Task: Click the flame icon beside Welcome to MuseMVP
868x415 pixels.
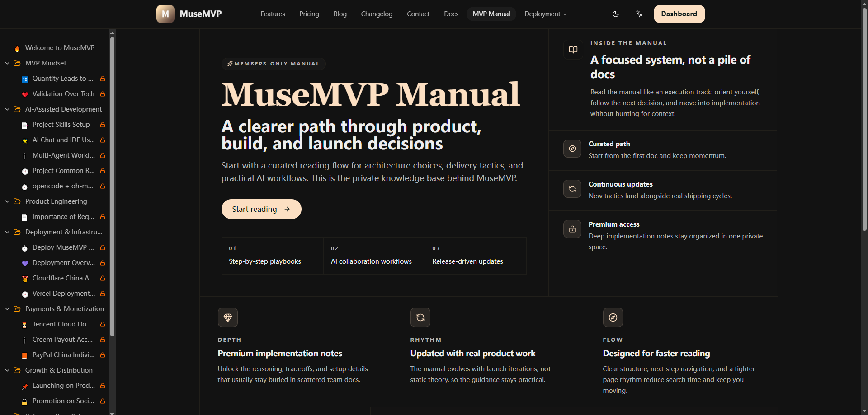Action: coord(17,48)
